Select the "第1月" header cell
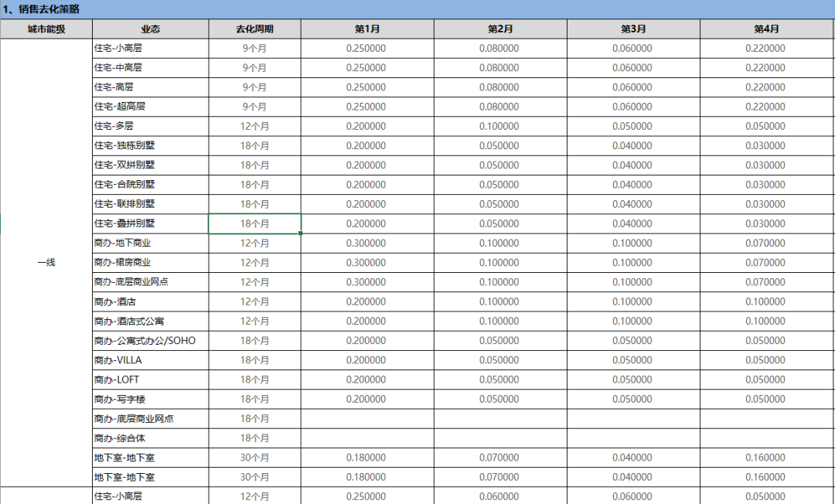The width and height of the screenshot is (835, 504). tap(367, 29)
